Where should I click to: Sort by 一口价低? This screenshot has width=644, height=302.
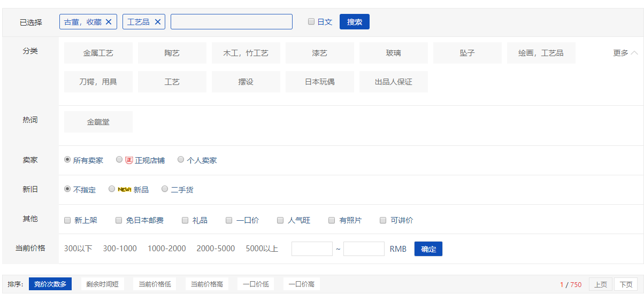256,284
